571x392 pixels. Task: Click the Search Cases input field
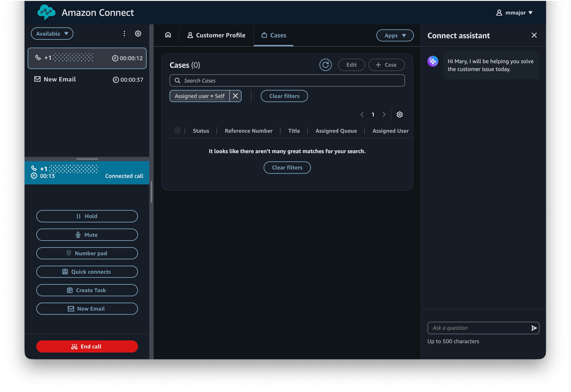[287, 80]
